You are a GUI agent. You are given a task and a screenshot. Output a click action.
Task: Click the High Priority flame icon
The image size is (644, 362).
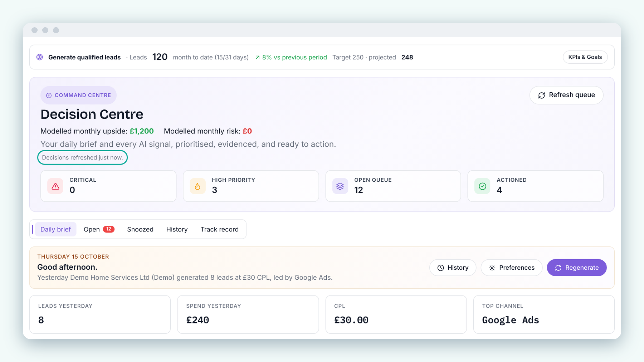(x=197, y=186)
